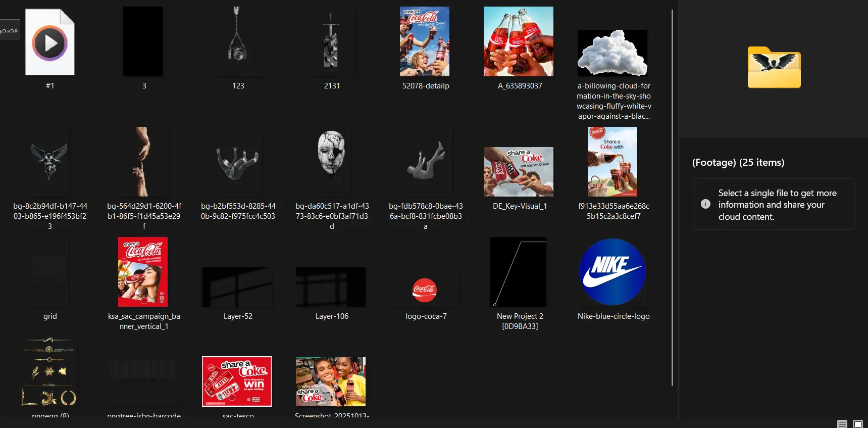Click the file name label A_635893037
Image resolution: width=868 pixels, height=428 pixels.
520,86
